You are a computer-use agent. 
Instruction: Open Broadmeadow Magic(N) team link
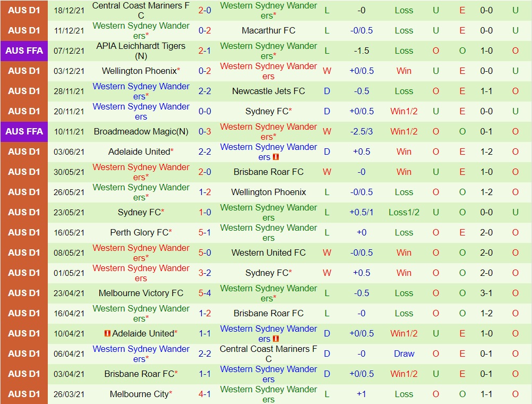[141, 131]
